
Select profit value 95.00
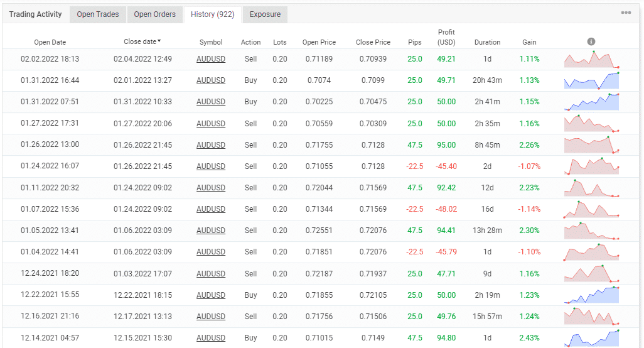click(x=446, y=145)
